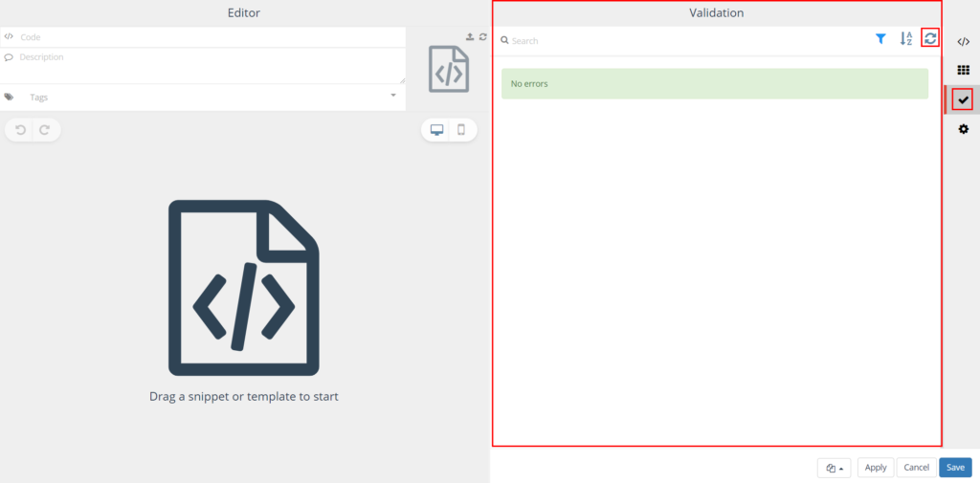The image size is (980, 483).
Task: Click the Code input field
Action: pos(203,37)
